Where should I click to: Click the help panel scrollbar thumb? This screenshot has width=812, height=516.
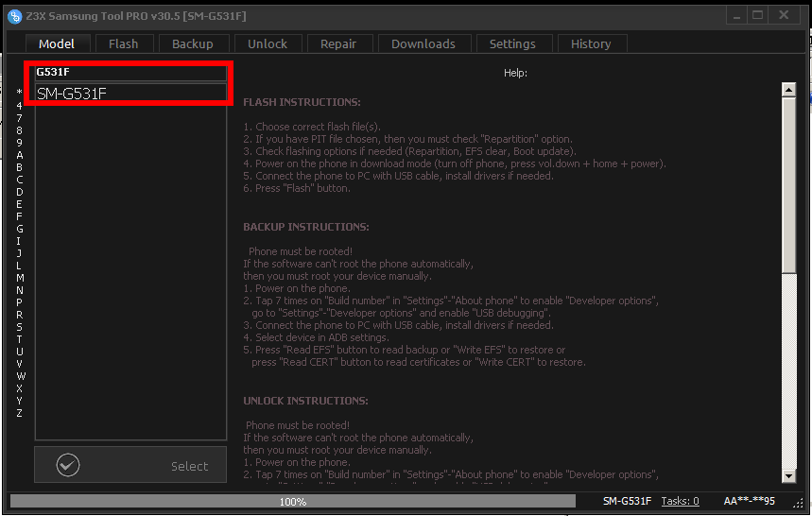click(x=788, y=185)
